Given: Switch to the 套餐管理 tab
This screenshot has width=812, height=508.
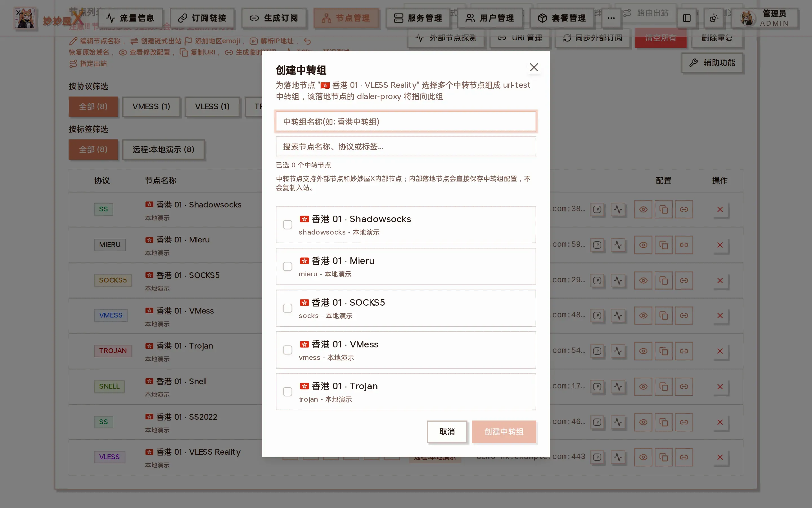Looking at the screenshot, I should click(x=562, y=18).
